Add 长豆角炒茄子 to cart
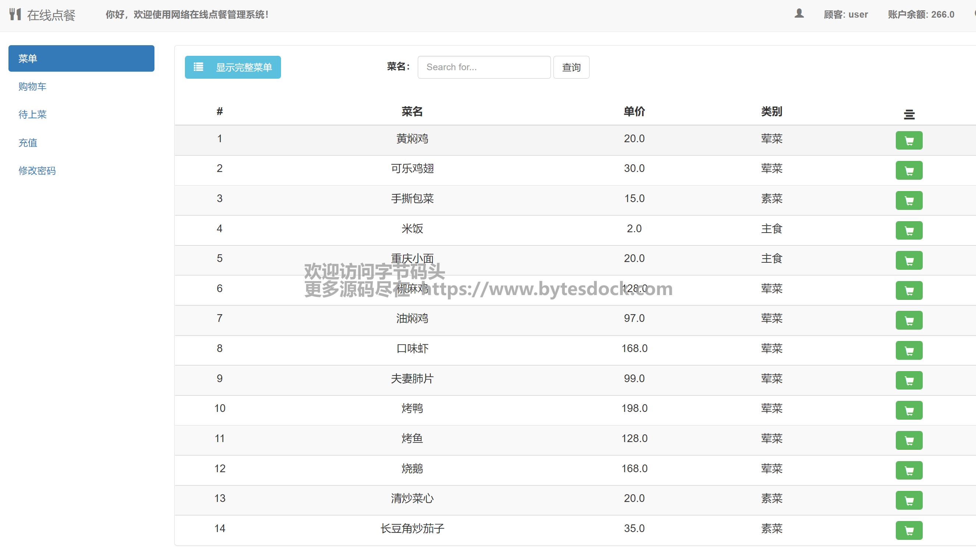Viewport: 976px width, 560px height. click(x=909, y=530)
